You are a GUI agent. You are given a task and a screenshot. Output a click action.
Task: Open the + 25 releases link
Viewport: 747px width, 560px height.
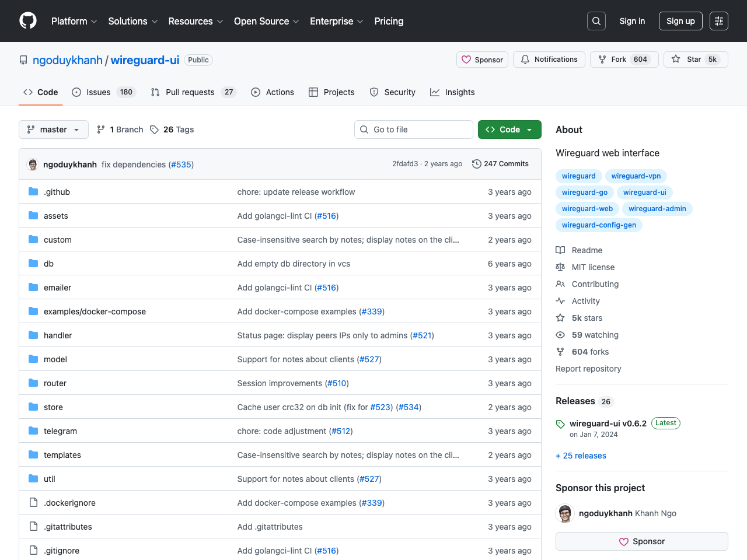[581, 456]
